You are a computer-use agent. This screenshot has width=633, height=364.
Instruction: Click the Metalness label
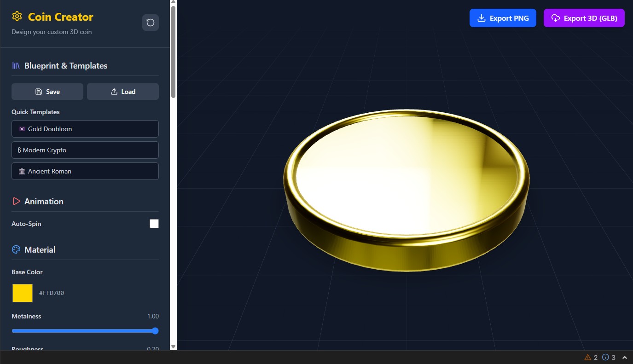pos(26,316)
